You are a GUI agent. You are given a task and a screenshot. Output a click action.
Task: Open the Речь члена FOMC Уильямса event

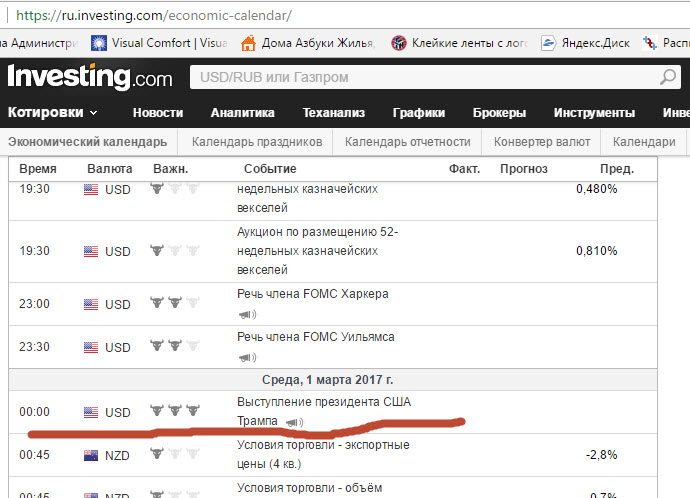pos(316,337)
